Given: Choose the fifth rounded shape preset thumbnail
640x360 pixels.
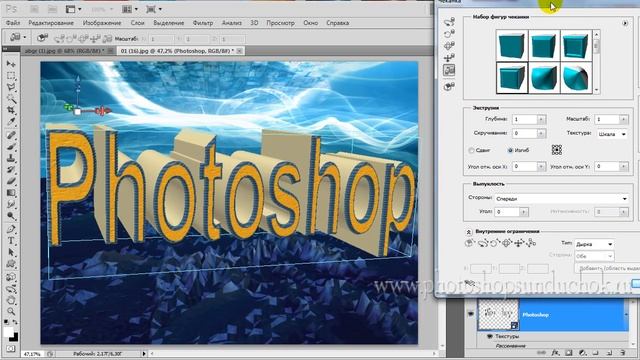Looking at the screenshot, I should click(x=544, y=78).
